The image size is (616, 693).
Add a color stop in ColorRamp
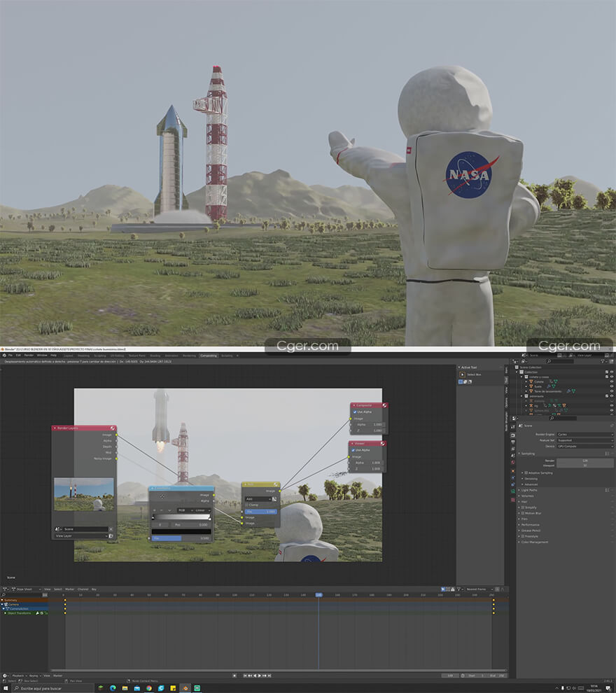coord(154,510)
